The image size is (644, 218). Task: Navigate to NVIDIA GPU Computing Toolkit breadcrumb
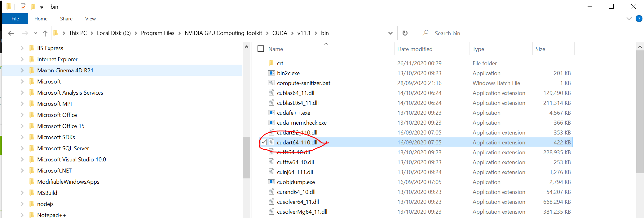point(223,33)
